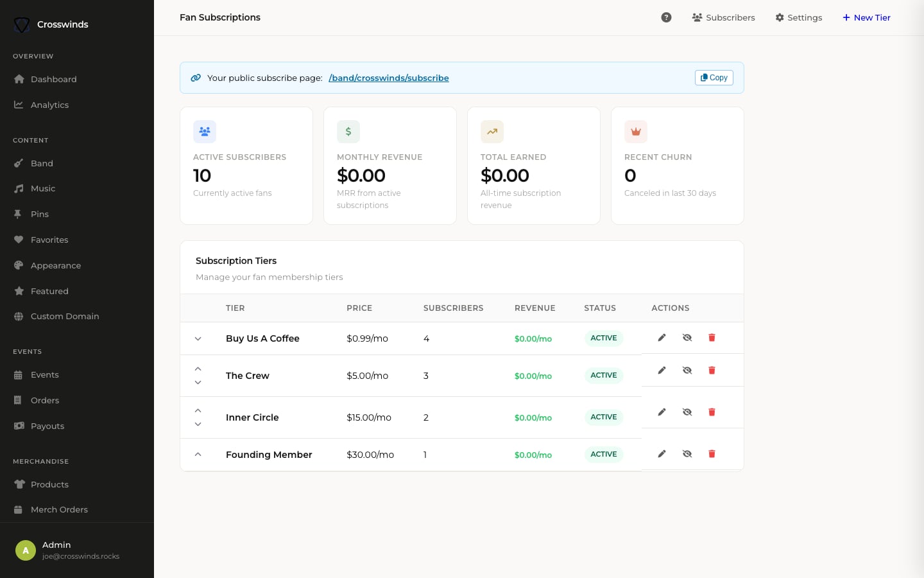Edit the Inner Circle tier
The height and width of the screenshot is (578, 924).
pos(662,412)
